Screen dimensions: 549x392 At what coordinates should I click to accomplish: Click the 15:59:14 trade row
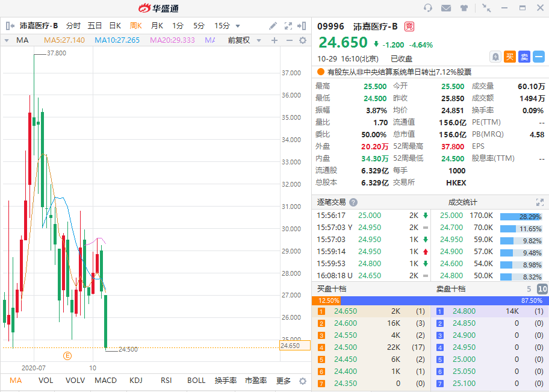(373, 252)
